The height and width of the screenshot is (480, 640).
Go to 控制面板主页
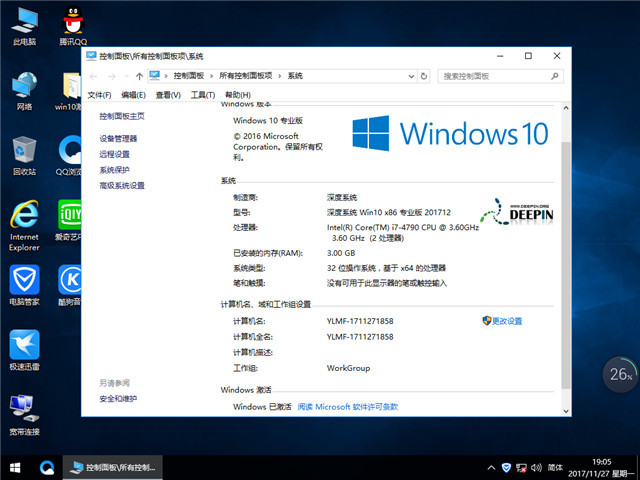pos(122,116)
